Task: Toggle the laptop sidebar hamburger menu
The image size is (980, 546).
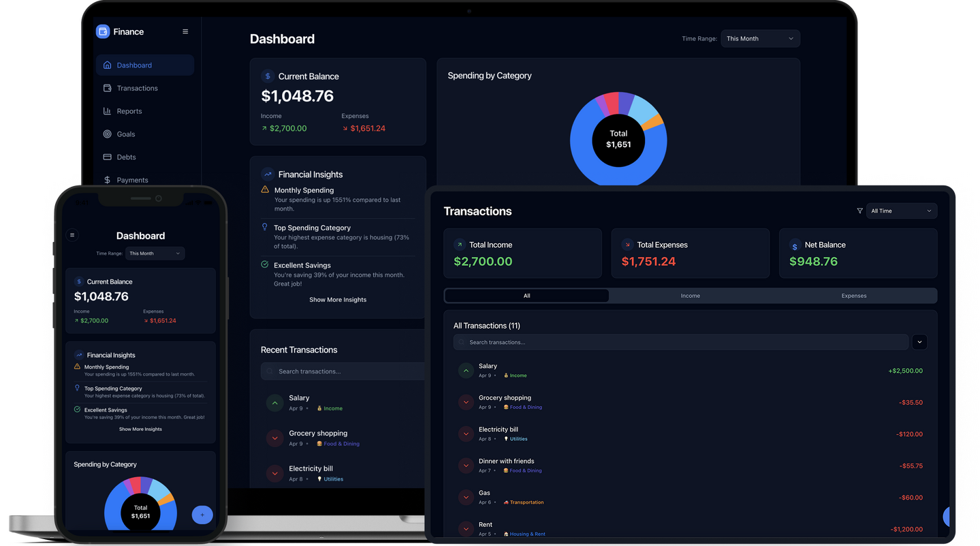Action: coord(185,31)
